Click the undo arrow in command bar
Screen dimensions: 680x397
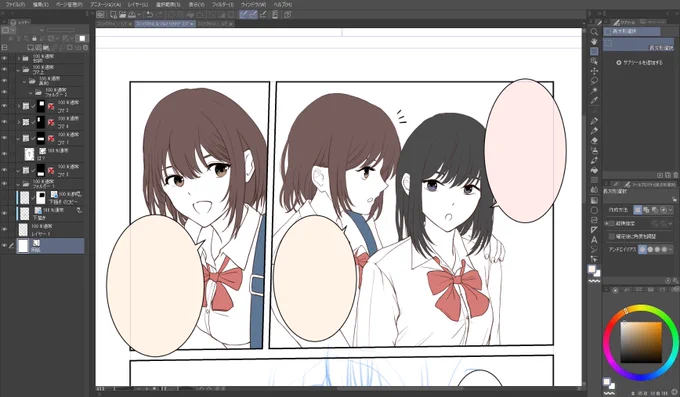tap(150, 15)
